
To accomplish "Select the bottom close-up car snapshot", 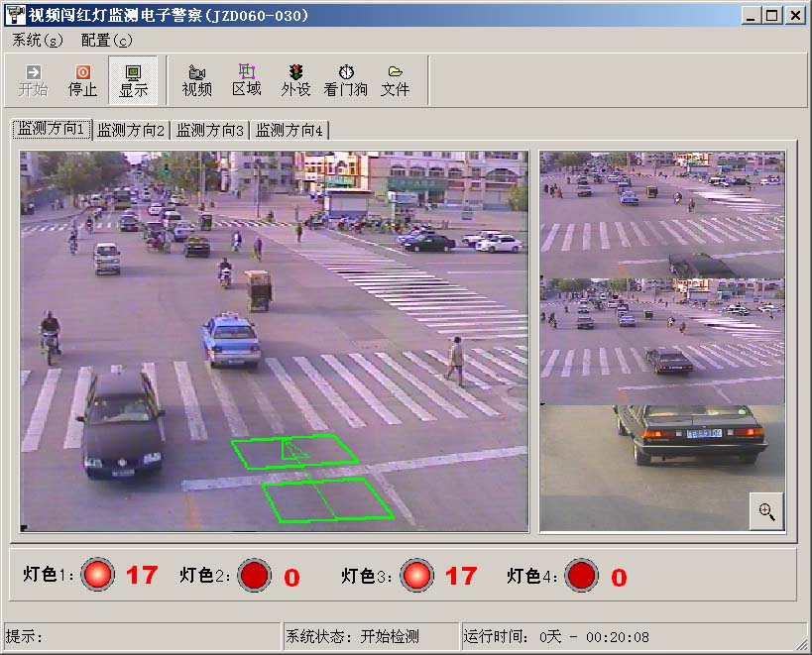I will pos(662,468).
